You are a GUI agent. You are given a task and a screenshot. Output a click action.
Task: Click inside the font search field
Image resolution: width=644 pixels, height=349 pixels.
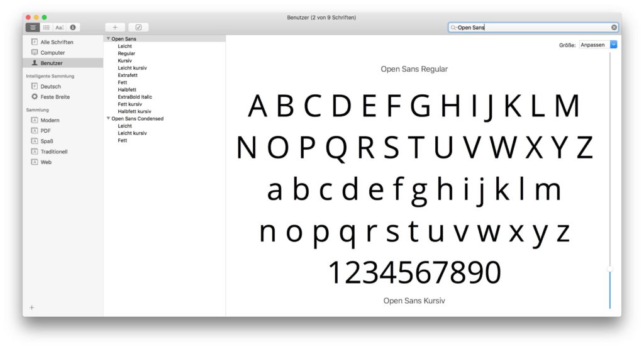pos(531,28)
